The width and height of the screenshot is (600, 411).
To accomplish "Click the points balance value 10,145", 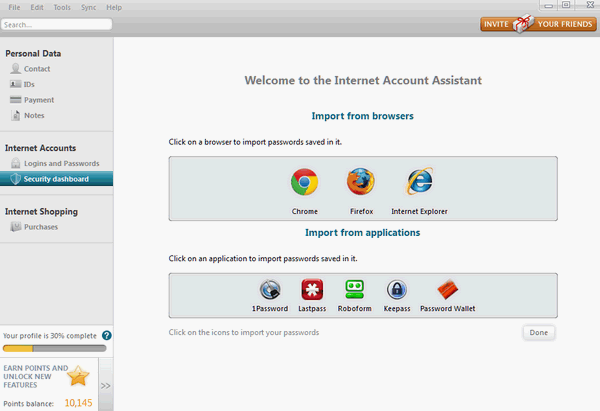I will tap(78, 403).
